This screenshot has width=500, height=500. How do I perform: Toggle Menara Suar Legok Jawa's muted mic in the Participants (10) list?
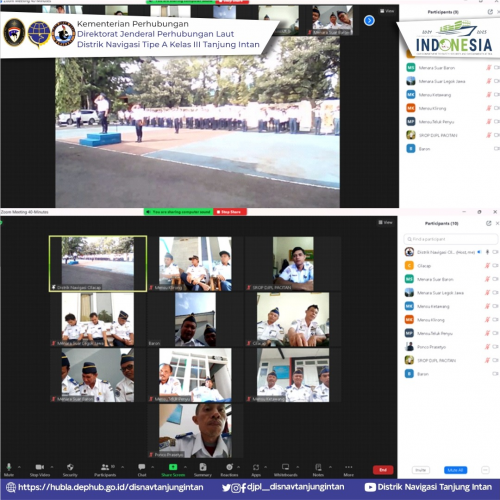(x=487, y=293)
